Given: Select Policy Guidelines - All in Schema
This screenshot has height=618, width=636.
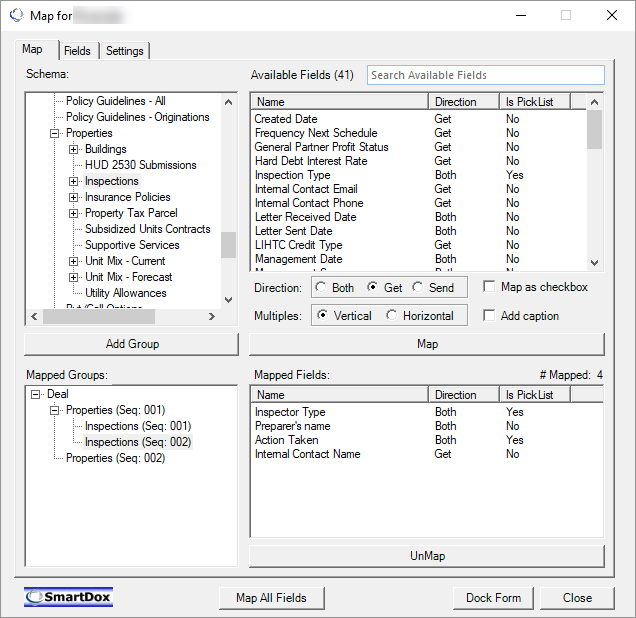Looking at the screenshot, I should (116, 101).
